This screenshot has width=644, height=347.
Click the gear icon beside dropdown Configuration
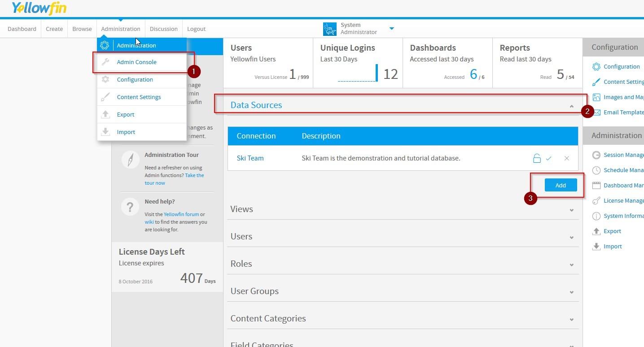pos(105,79)
